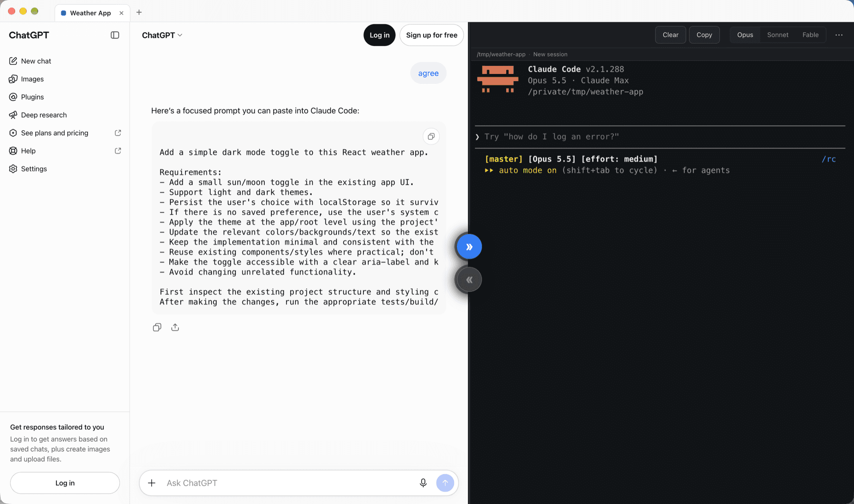Click the Log in button in header
This screenshot has width=854, height=504.
[x=380, y=35]
